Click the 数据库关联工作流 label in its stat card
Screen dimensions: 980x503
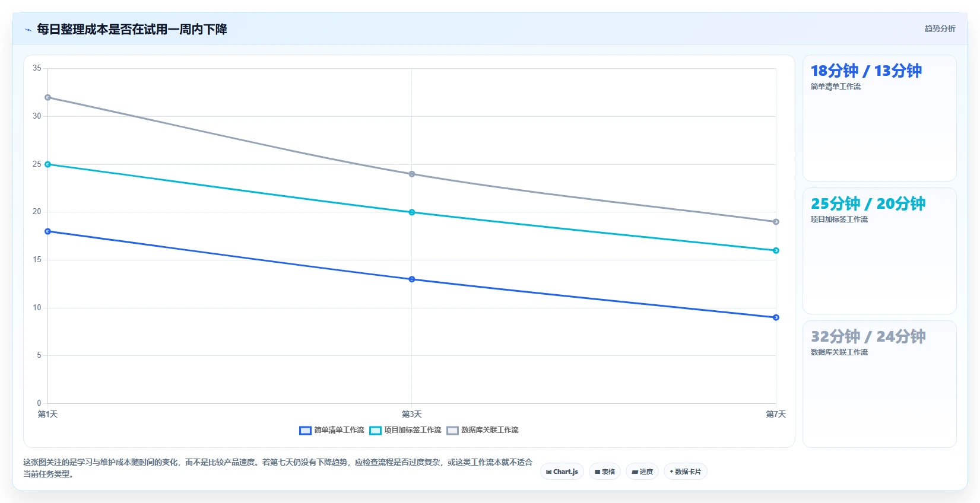click(x=839, y=352)
